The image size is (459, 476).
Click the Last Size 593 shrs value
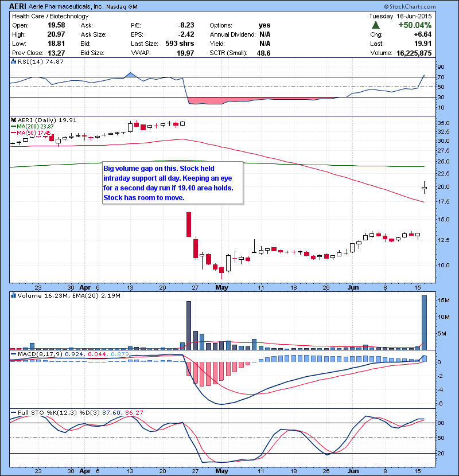(180, 44)
